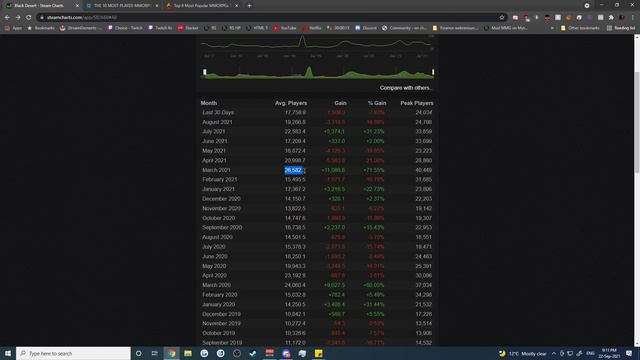Select the August 2021 row label
The width and height of the screenshot is (640, 360).
pos(217,122)
